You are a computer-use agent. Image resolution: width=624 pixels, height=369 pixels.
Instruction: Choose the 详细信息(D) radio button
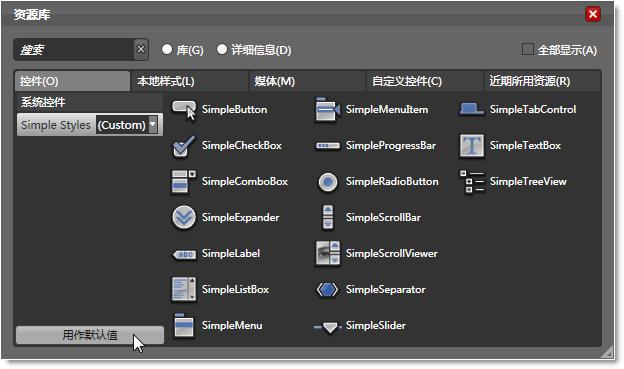coord(222,49)
